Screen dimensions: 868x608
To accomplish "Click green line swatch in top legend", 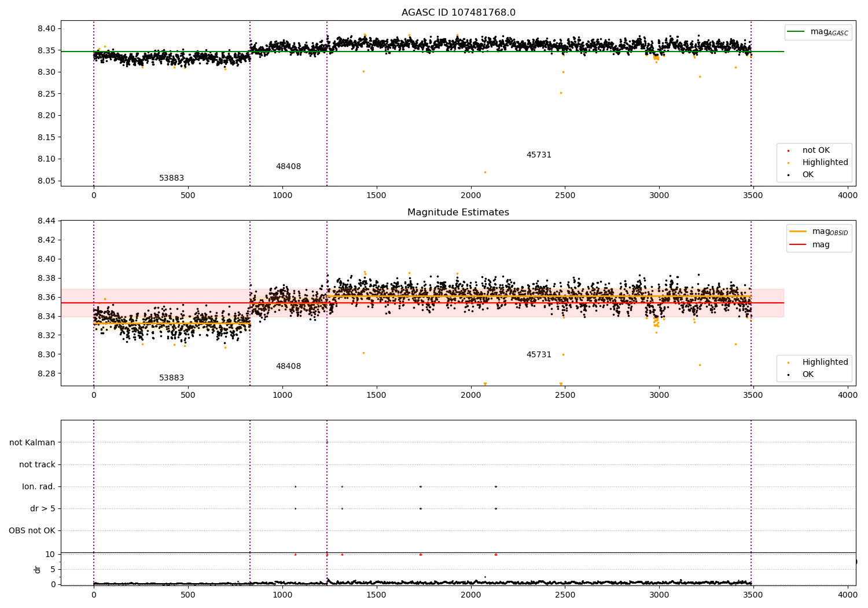I will coord(796,32).
